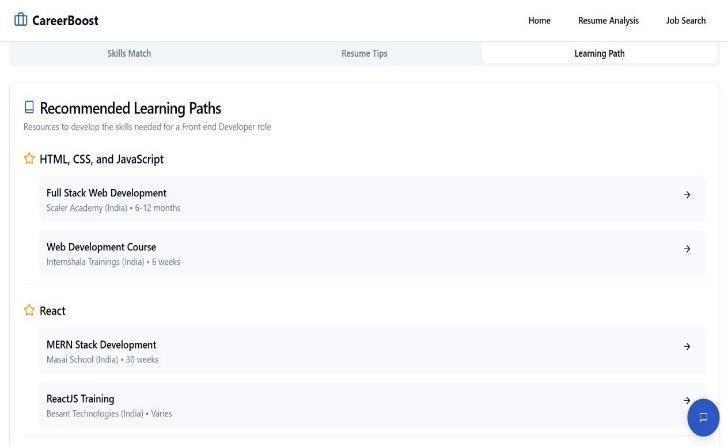Click the arrow on Full Stack Web Development row

pyautogui.click(x=687, y=194)
